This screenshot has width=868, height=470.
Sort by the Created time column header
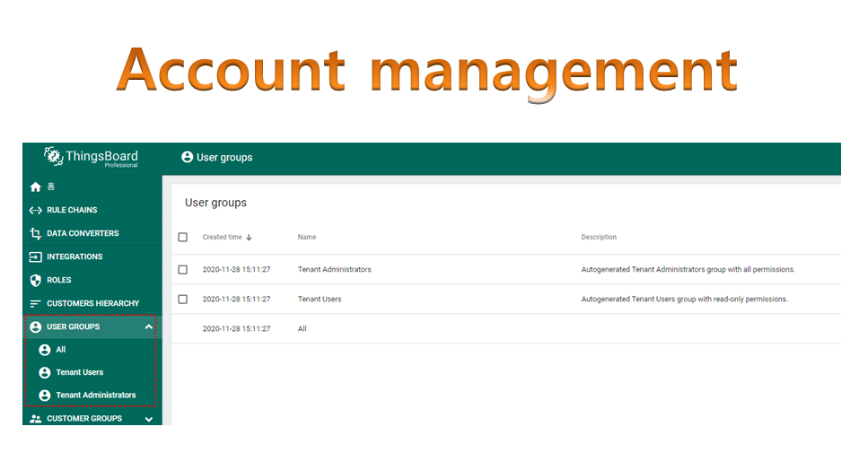[x=222, y=237]
